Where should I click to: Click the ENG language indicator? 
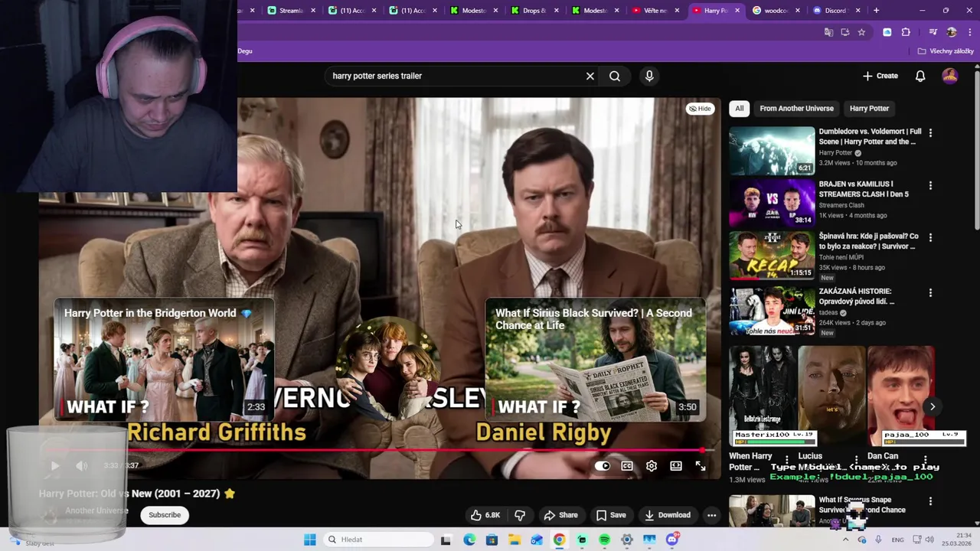click(898, 540)
